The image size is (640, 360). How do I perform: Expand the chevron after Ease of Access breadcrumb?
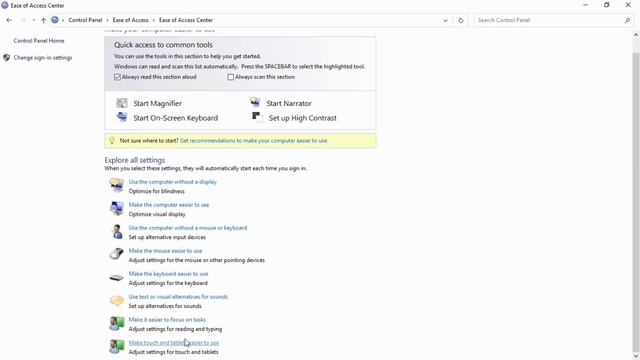point(154,20)
